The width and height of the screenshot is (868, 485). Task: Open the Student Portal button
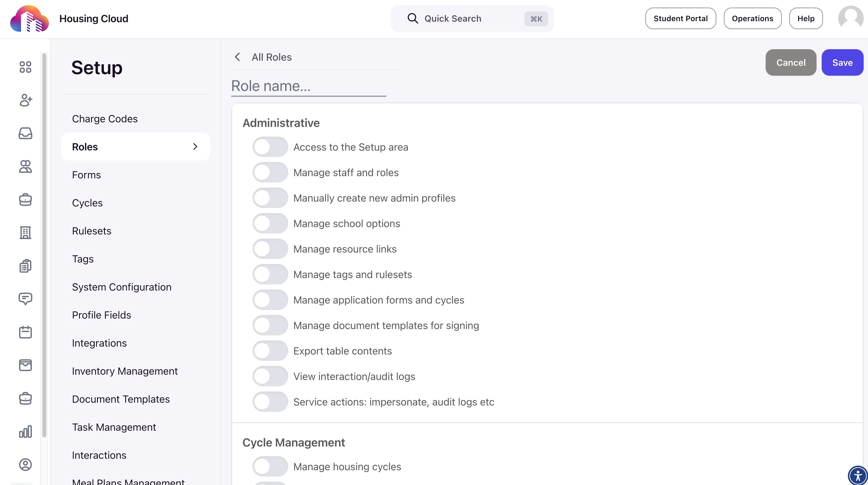(x=680, y=19)
